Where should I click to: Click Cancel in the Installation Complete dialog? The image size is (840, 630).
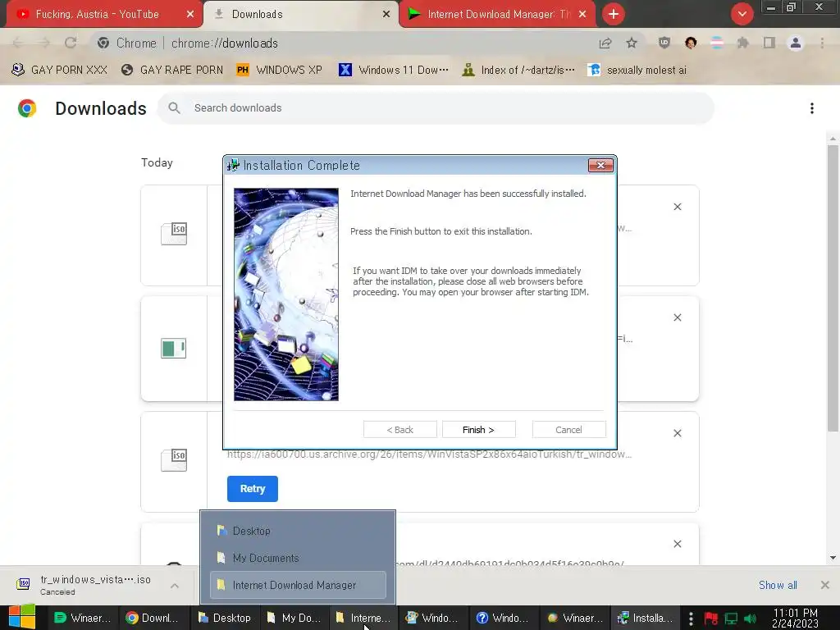tap(569, 430)
